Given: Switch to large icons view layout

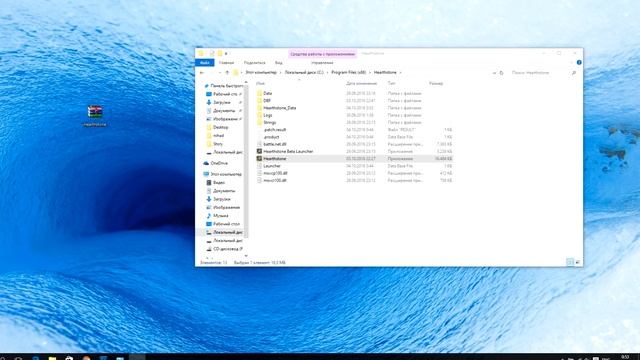Looking at the screenshot, I should 578,262.
